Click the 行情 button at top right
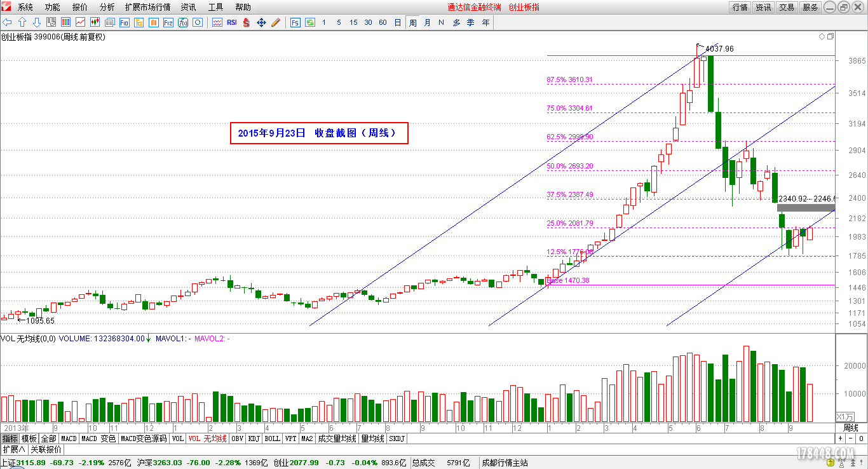The width and height of the screenshot is (868, 469). click(740, 7)
